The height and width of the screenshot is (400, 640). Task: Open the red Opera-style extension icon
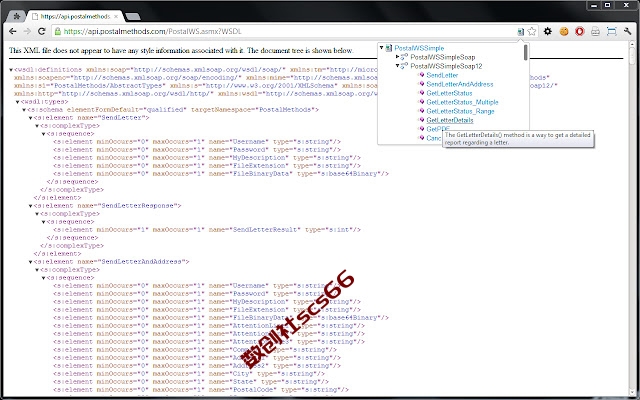580,31
